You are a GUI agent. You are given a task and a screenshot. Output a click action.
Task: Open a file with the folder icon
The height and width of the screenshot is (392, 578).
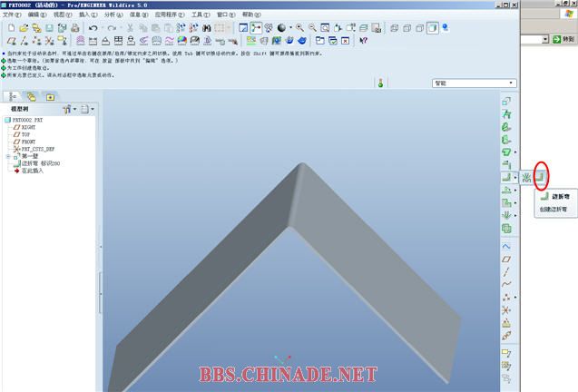[24, 28]
